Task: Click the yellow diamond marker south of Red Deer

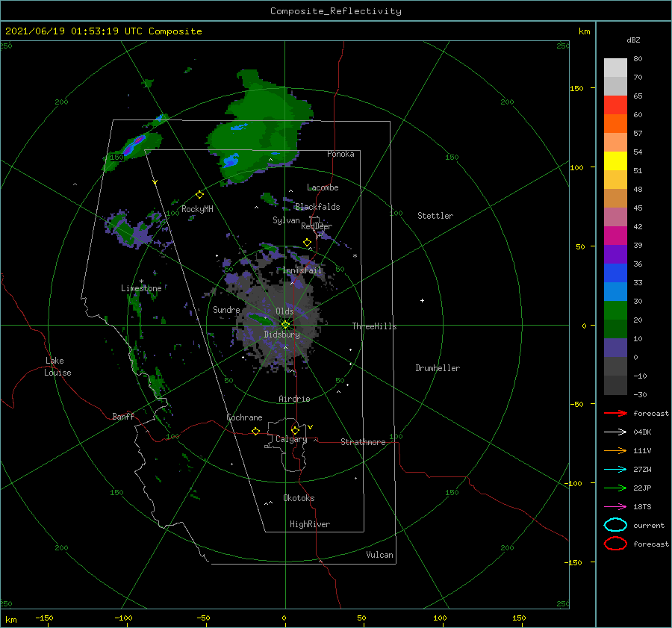Action: [308, 243]
